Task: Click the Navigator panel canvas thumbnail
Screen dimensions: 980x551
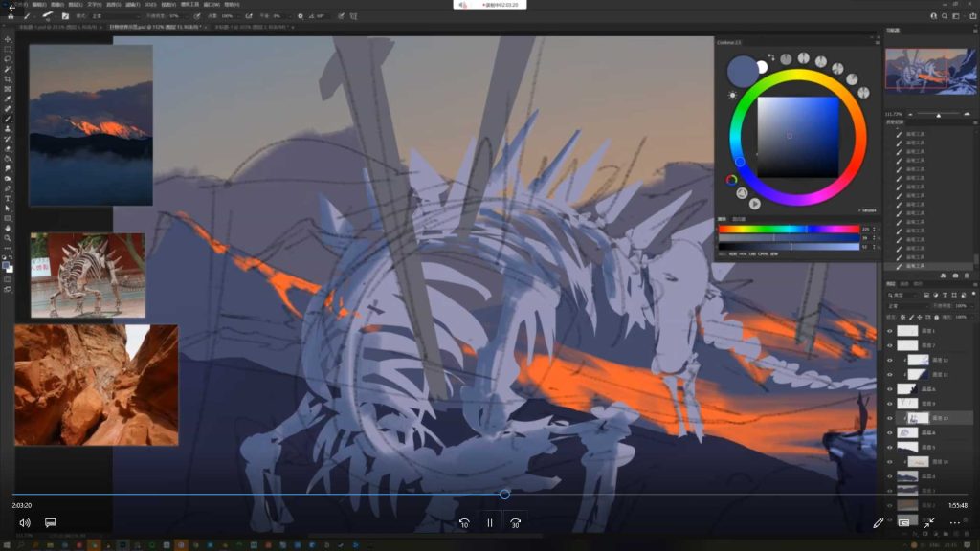Action: (930, 71)
